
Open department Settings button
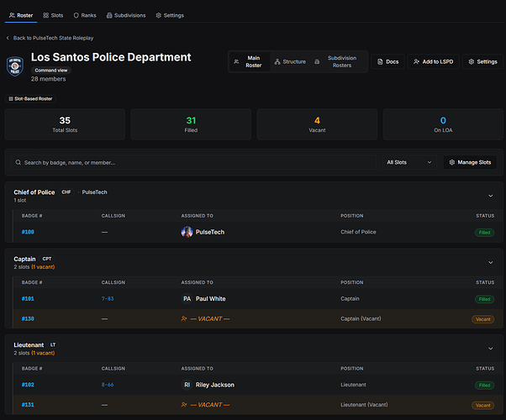click(482, 61)
